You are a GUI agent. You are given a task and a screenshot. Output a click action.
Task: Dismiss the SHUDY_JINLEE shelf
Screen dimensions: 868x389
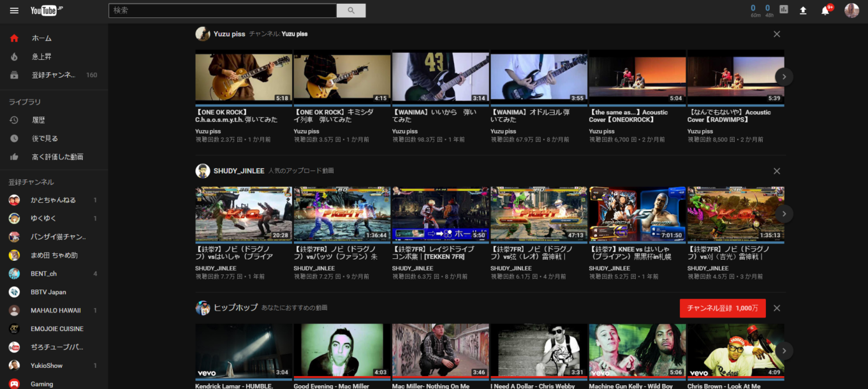click(x=777, y=171)
